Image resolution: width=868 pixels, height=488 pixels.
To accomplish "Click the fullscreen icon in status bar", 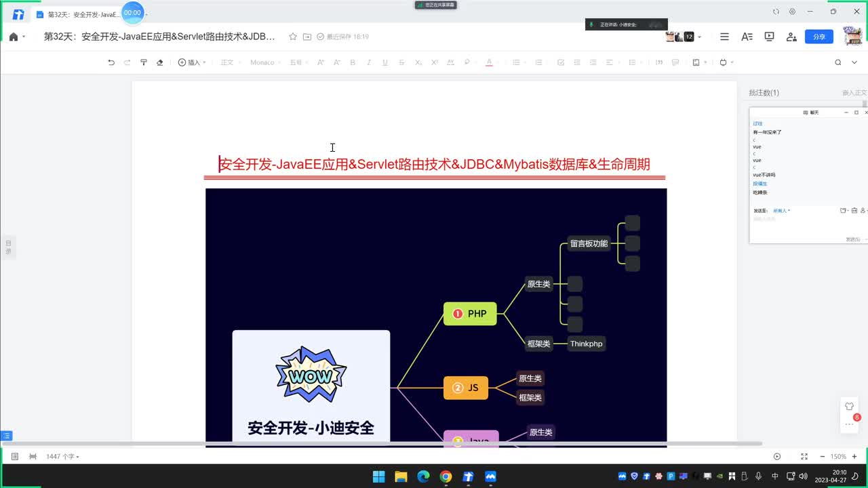I will click(804, 457).
